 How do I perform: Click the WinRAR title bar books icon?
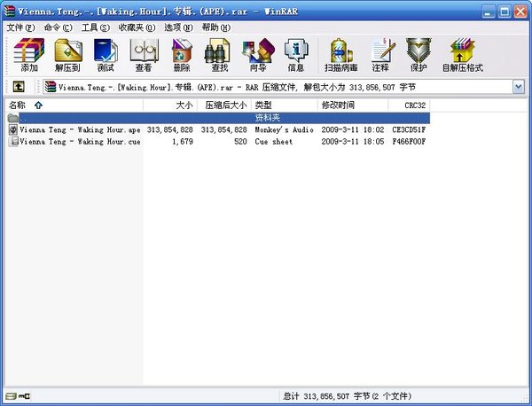[x=10, y=11]
